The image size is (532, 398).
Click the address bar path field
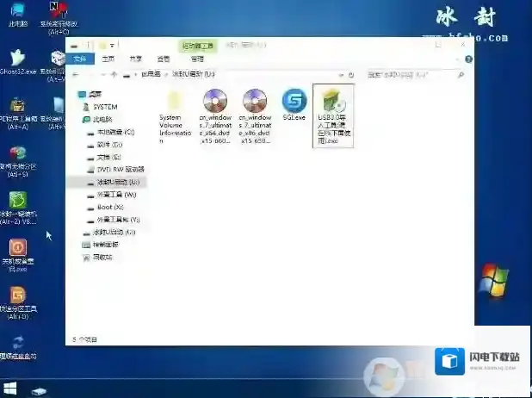[258, 75]
